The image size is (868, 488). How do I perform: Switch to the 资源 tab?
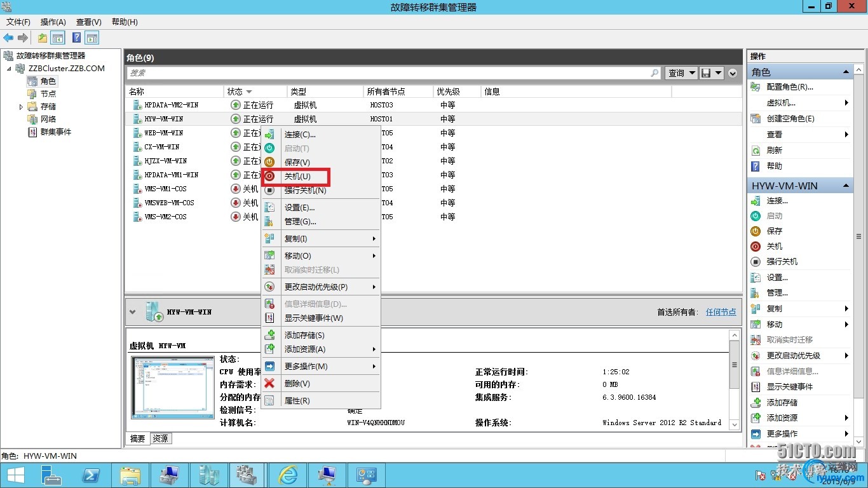[x=161, y=438]
